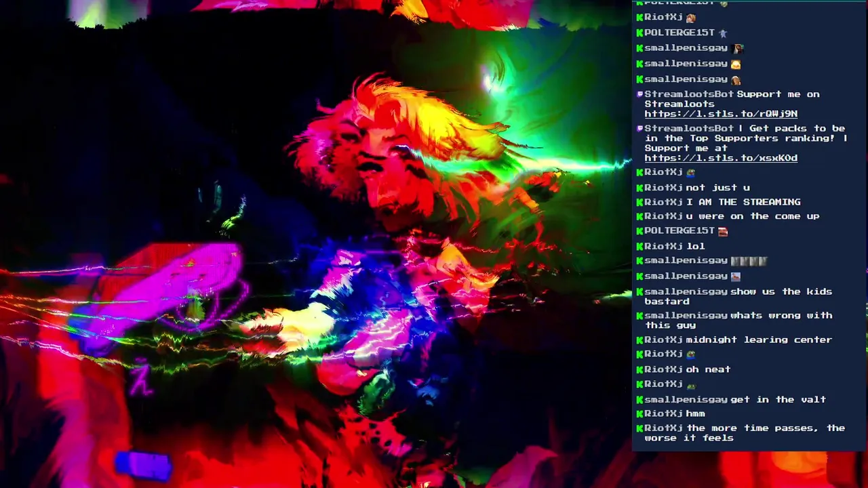Select RiotXj username on 'lol' message

tap(663, 246)
